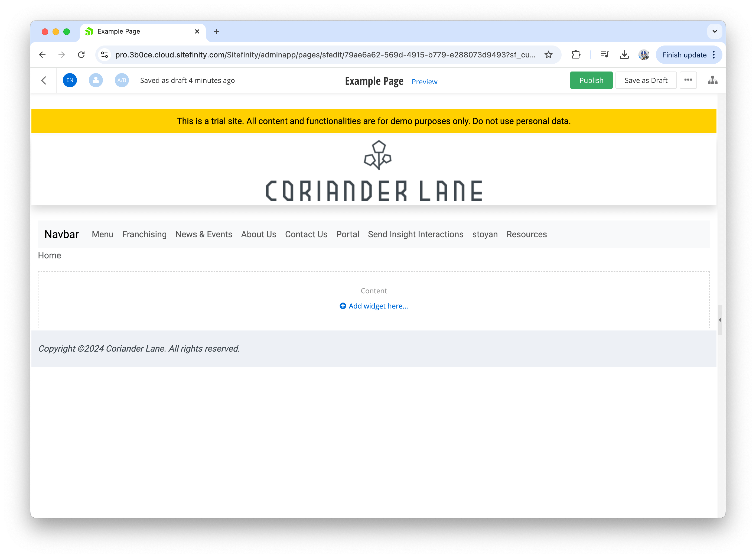
Task: Open the page structure hierarchy icon
Action: (x=712, y=80)
